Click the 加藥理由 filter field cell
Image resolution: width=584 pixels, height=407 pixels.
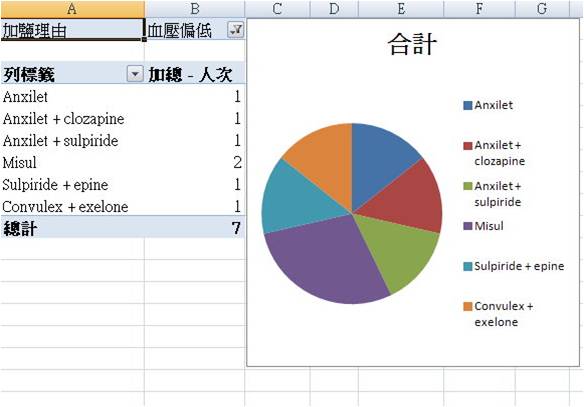(x=72, y=30)
